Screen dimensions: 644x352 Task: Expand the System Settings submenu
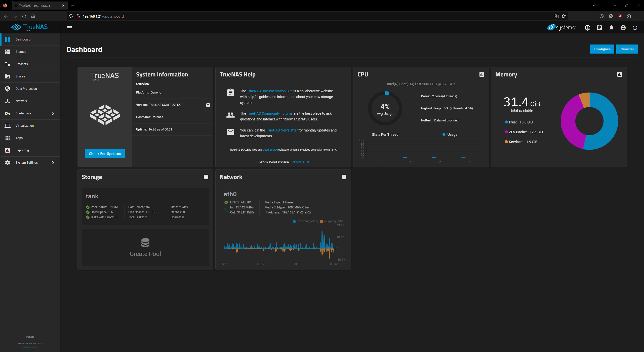pyautogui.click(x=53, y=163)
